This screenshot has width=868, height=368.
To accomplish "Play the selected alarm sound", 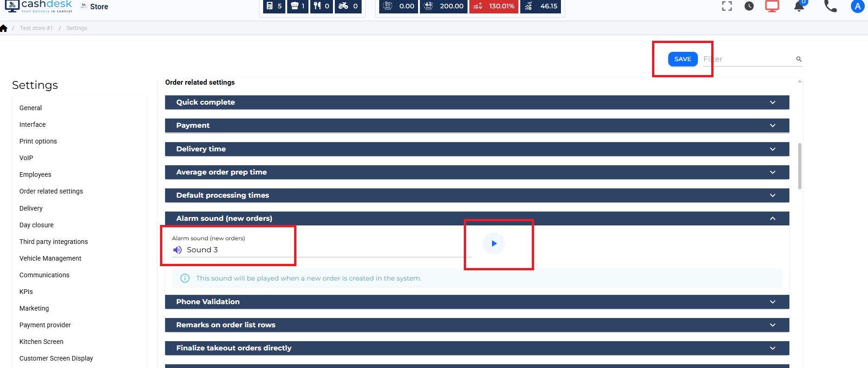I will pyautogui.click(x=493, y=243).
